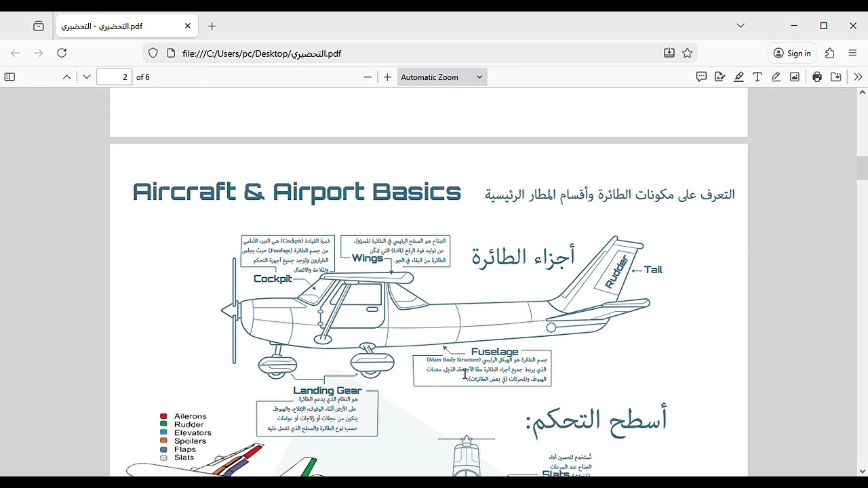Click the Slats legend entry

tap(178, 457)
